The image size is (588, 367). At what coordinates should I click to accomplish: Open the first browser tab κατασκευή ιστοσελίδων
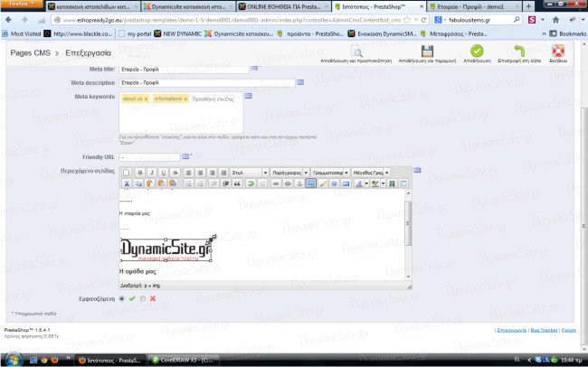click(x=93, y=6)
